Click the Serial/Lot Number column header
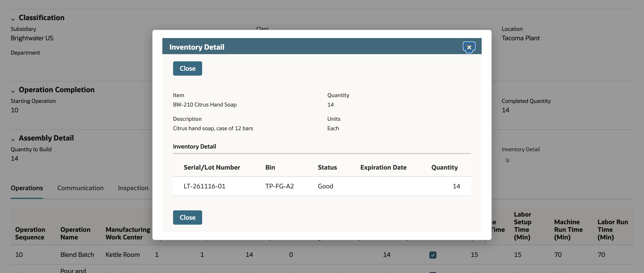Viewport: 644px width, 273px height. [x=212, y=167]
